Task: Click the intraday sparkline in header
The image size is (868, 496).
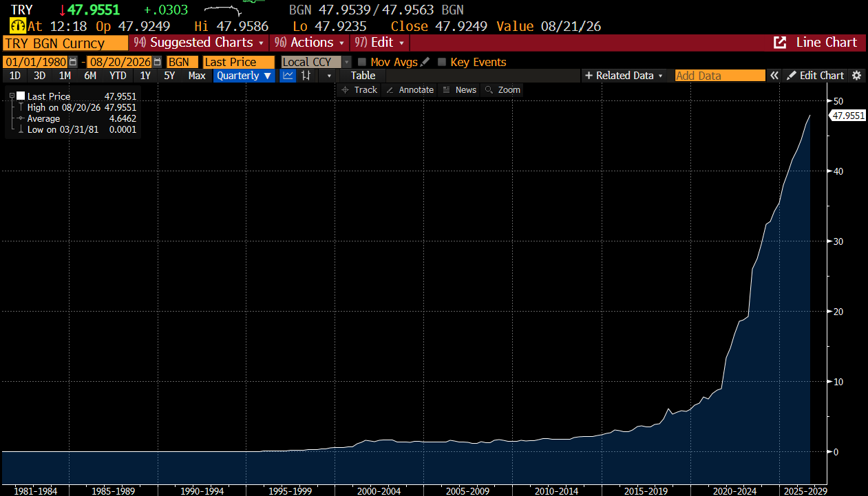Action: point(224,10)
